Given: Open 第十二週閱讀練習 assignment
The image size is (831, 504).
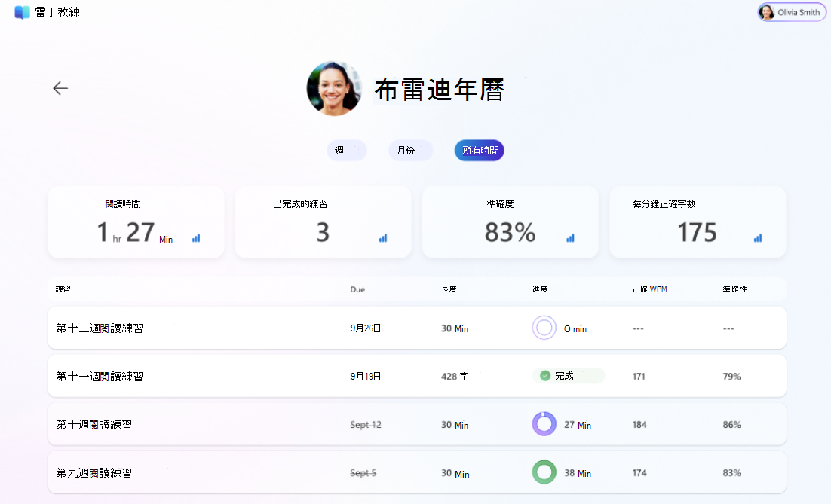Looking at the screenshot, I should (x=417, y=328).
